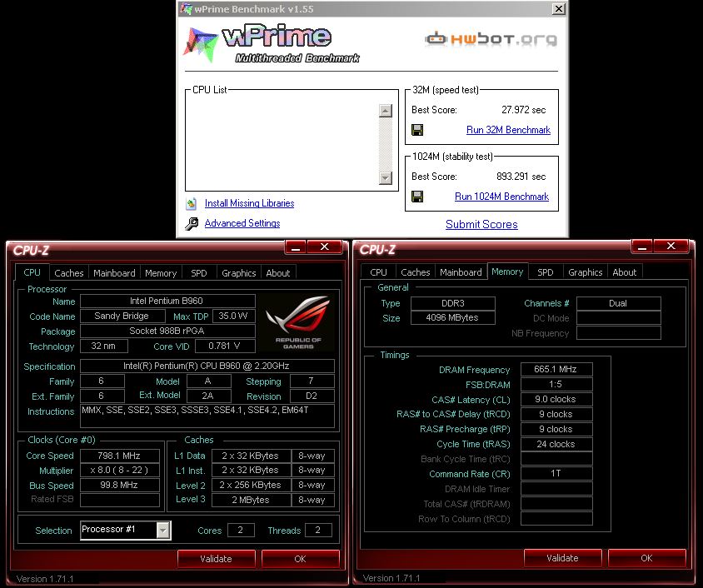The height and width of the screenshot is (588, 703).
Task: Click the 27.972 sec best score
Action: [x=523, y=110]
